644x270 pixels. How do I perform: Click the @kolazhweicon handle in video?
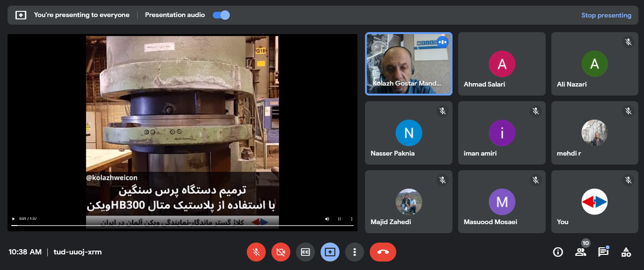point(112,178)
